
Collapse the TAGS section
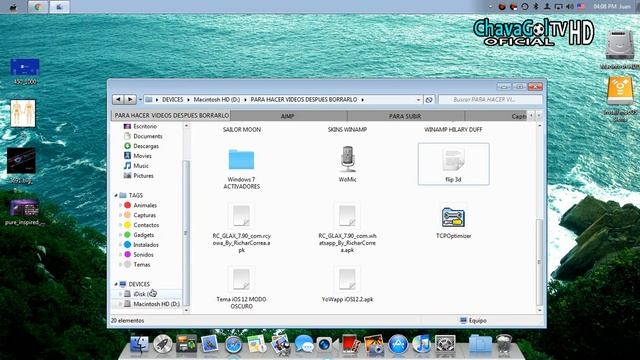pos(116,196)
